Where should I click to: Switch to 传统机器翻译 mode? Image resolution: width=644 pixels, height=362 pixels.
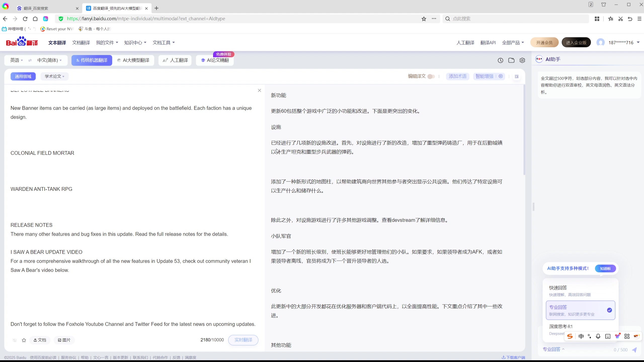[x=92, y=60]
